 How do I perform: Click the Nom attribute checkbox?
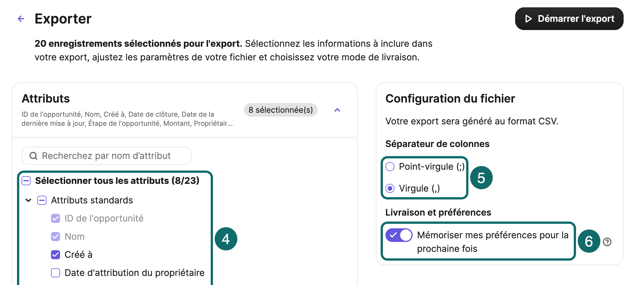[x=56, y=237]
